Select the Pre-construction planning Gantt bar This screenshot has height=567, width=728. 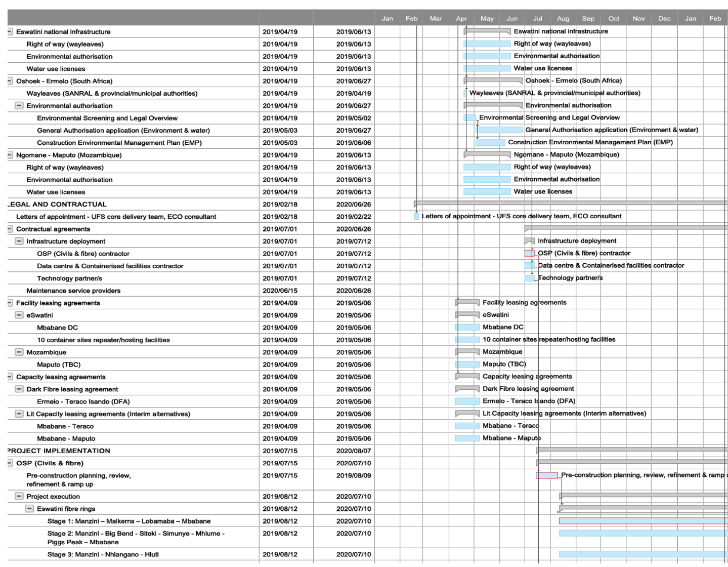click(x=547, y=475)
